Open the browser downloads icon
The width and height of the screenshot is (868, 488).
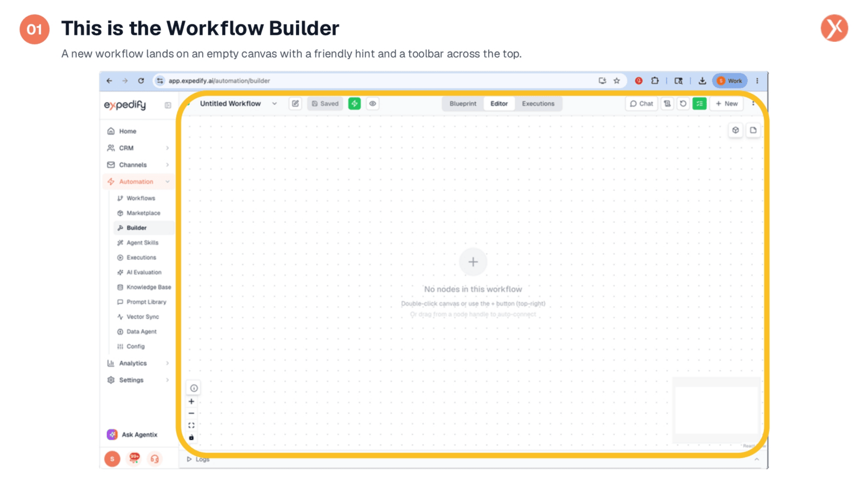click(x=702, y=81)
